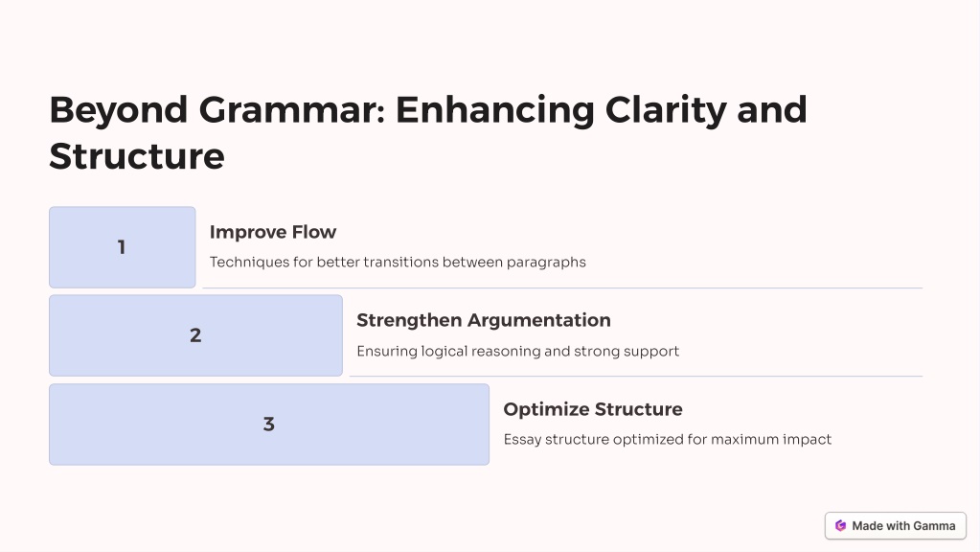Click the word Clarity in the title
This screenshot has width=980, height=552.
point(666,111)
